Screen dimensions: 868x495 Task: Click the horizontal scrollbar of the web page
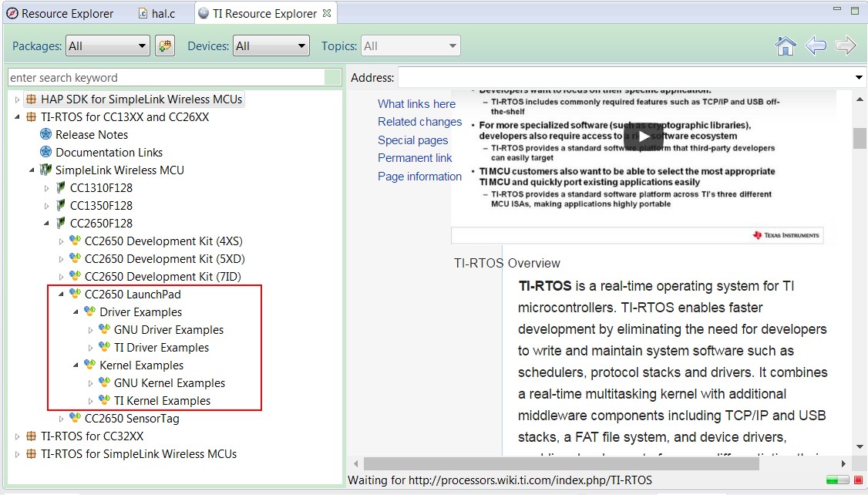click(561, 463)
